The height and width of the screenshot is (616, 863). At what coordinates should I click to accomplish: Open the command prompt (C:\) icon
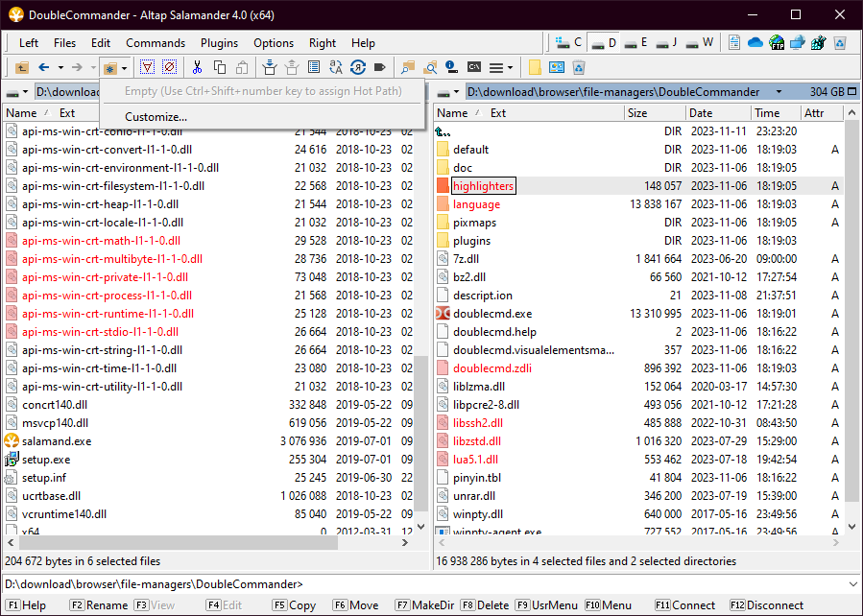pos(474,67)
